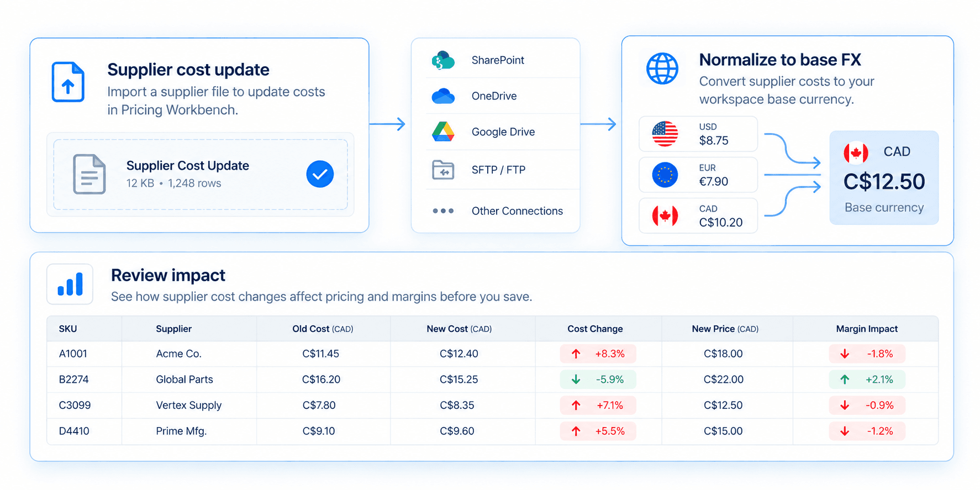Click the +2.1% margin impact badge
This screenshot has width=980, height=490.
point(867,380)
